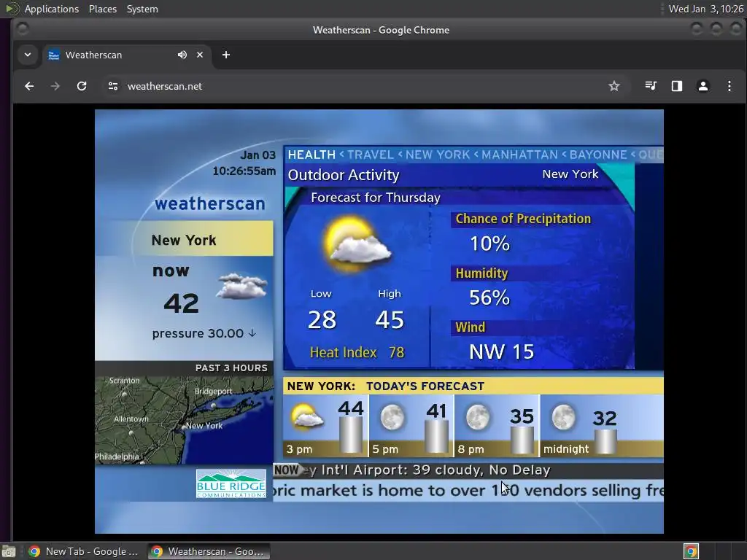This screenshot has height=560, width=747.
Task: Open the Chrome profile icon
Action: 703,86
